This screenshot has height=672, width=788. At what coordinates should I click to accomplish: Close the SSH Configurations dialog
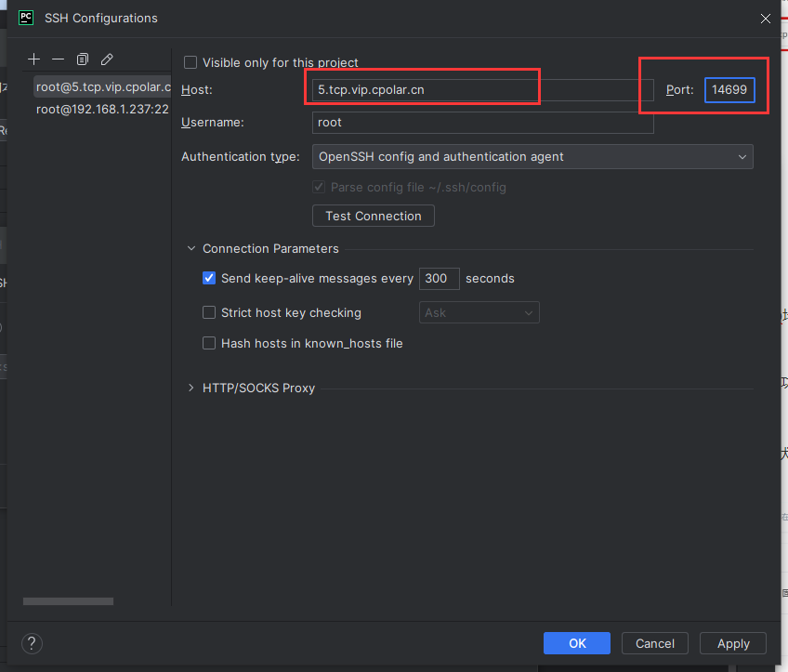pyautogui.click(x=765, y=19)
